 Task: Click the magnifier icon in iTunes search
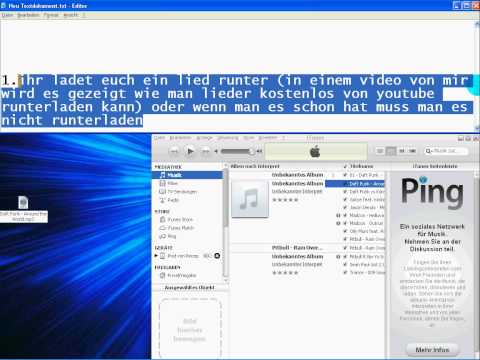click(x=428, y=151)
